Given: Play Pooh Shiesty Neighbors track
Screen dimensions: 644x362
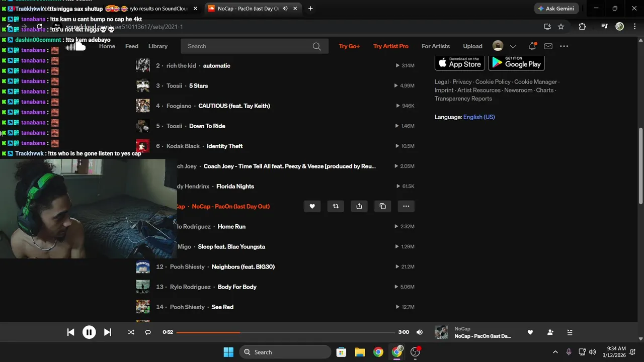Looking at the screenshot, I should point(243,266).
